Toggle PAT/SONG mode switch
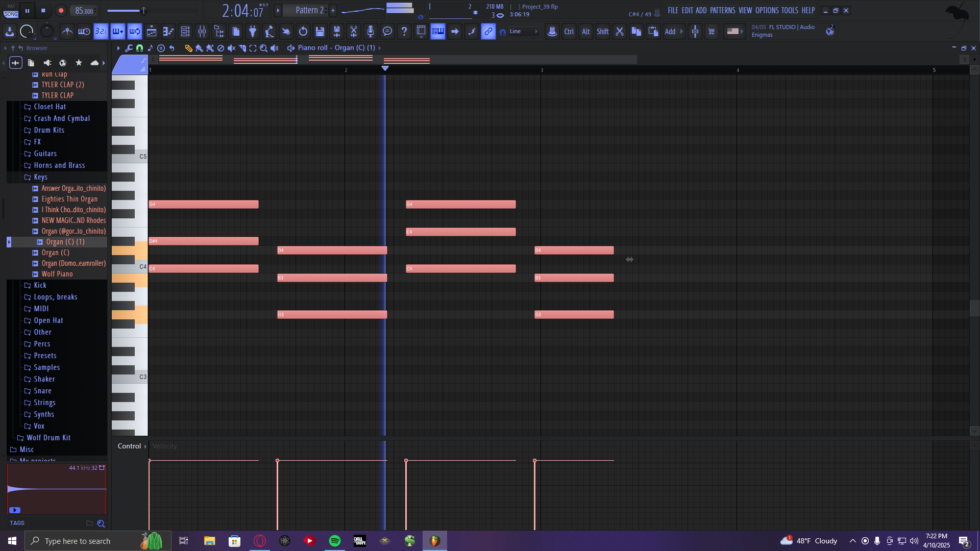This screenshot has width=980, height=551. tap(11, 10)
